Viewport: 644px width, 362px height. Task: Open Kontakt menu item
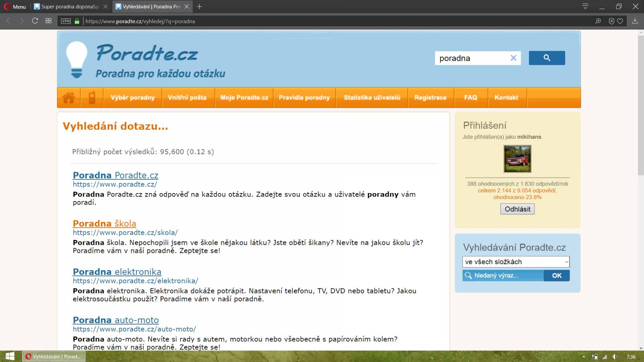click(x=506, y=97)
